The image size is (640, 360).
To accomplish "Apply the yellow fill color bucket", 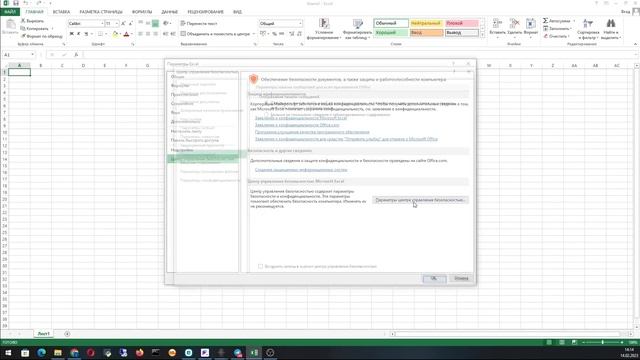I will (x=115, y=34).
